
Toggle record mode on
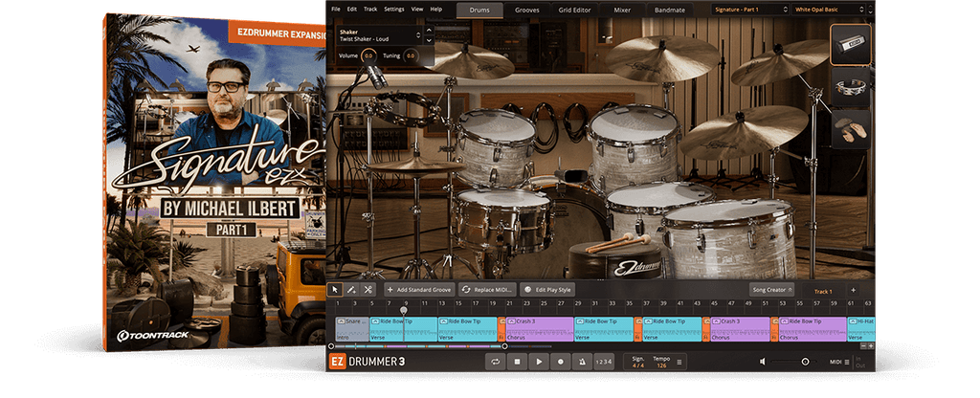tap(560, 361)
